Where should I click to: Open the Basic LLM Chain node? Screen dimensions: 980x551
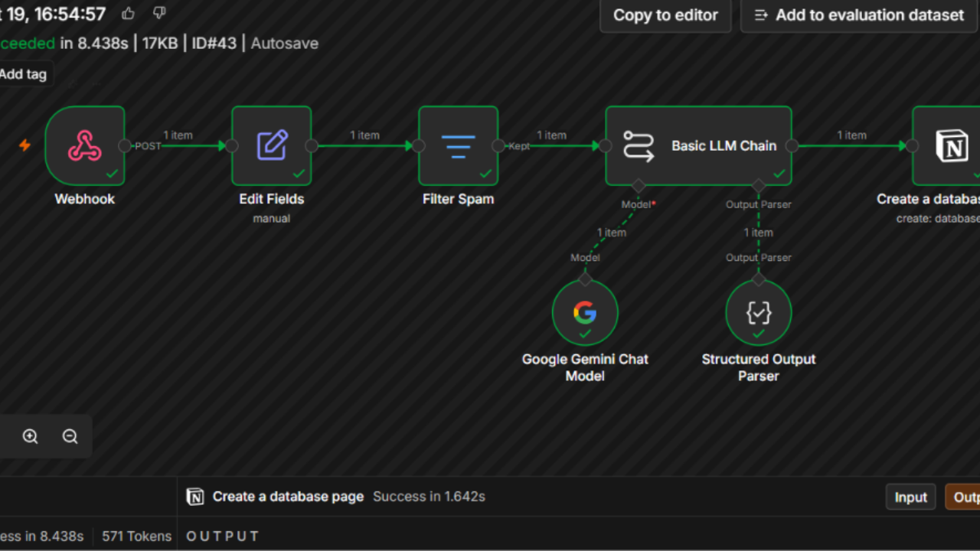[698, 145]
